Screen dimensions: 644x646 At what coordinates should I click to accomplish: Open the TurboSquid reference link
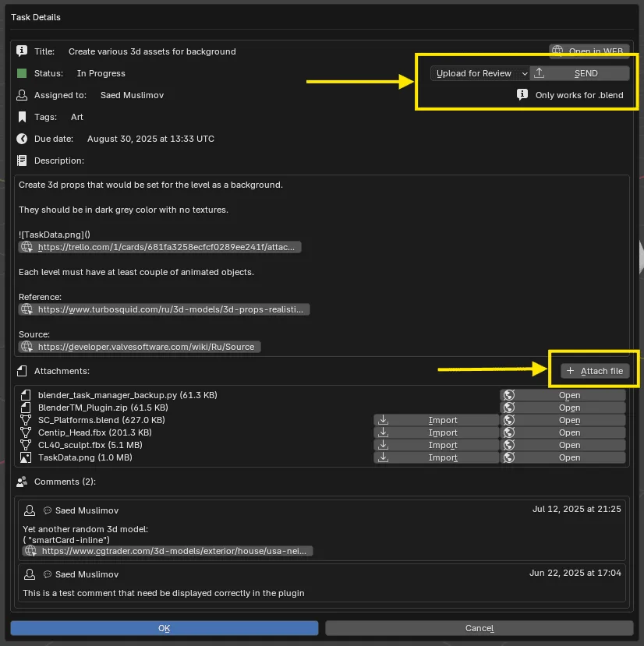pyautogui.click(x=165, y=309)
